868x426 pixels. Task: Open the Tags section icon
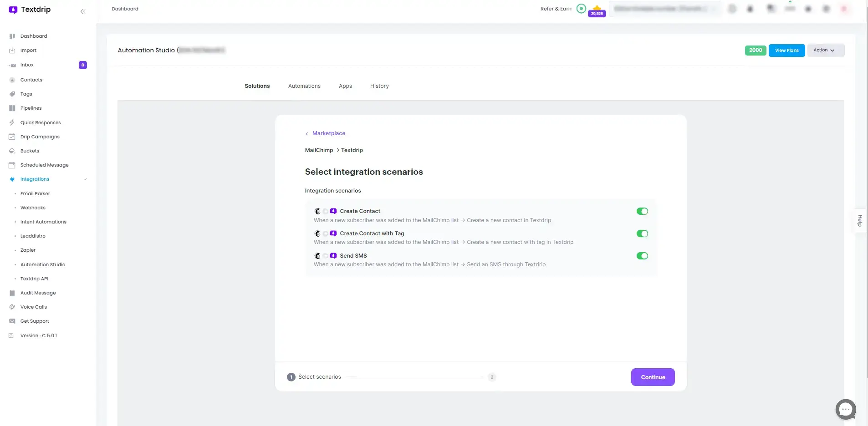tap(12, 94)
